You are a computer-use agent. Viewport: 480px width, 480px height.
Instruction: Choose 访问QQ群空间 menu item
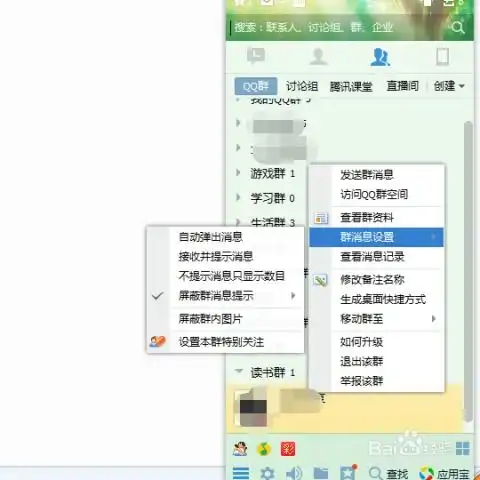tap(377, 194)
